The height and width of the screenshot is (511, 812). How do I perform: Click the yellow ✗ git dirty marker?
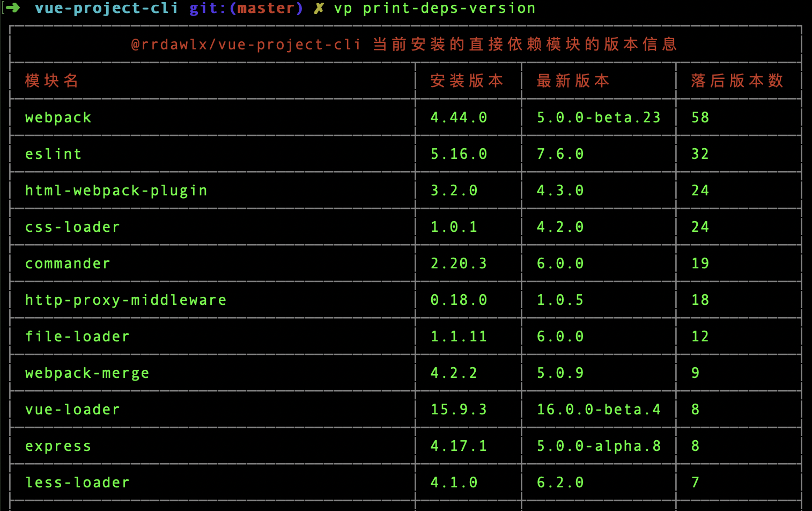tap(319, 9)
